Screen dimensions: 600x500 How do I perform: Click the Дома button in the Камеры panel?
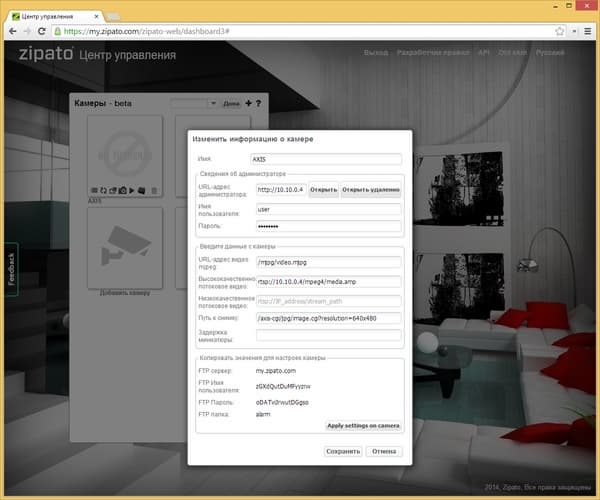[x=232, y=103]
